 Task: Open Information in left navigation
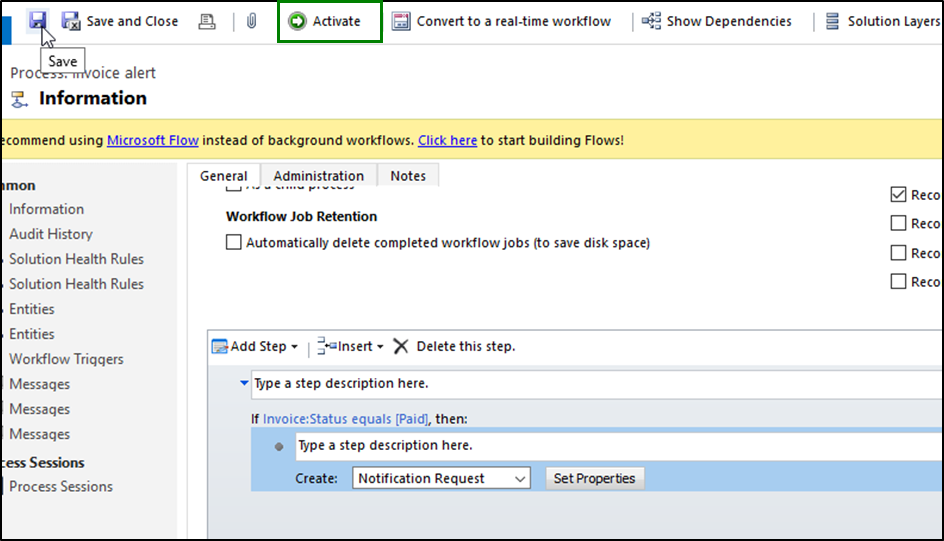coord(46,209)
